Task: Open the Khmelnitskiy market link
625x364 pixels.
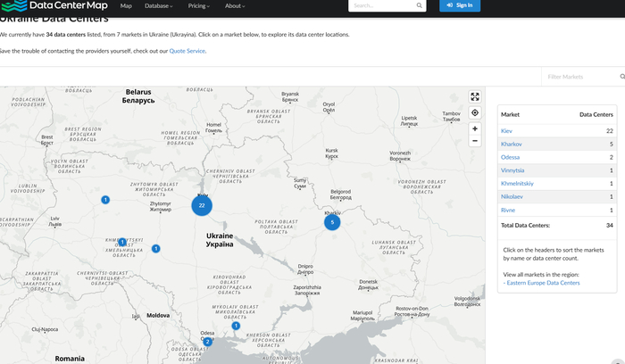Action: point(517,183)
